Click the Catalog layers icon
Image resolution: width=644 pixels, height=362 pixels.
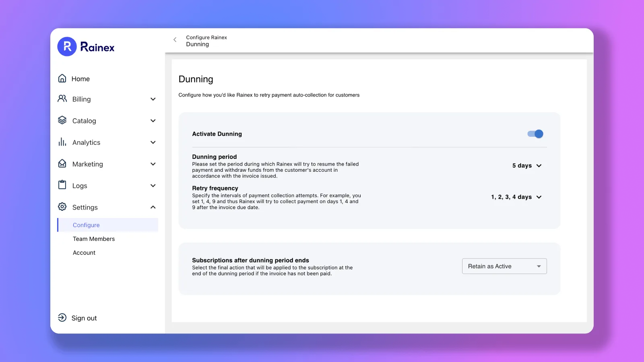click(62, 120)
